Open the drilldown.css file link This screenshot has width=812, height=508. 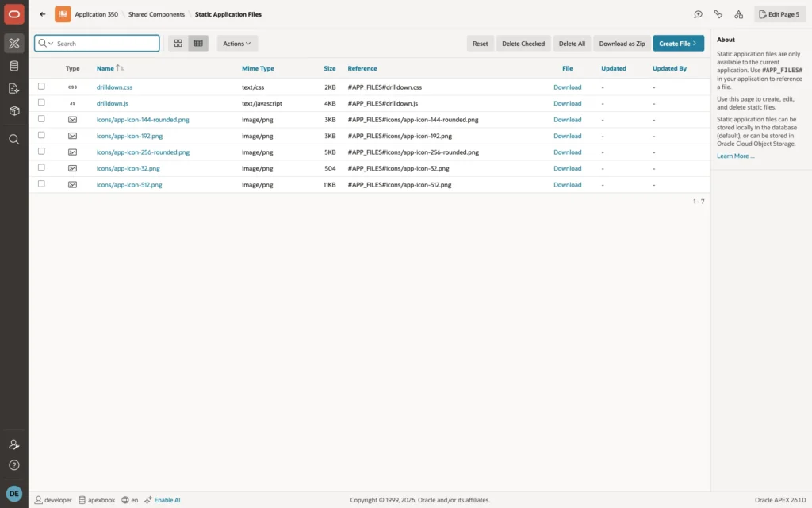114,87
